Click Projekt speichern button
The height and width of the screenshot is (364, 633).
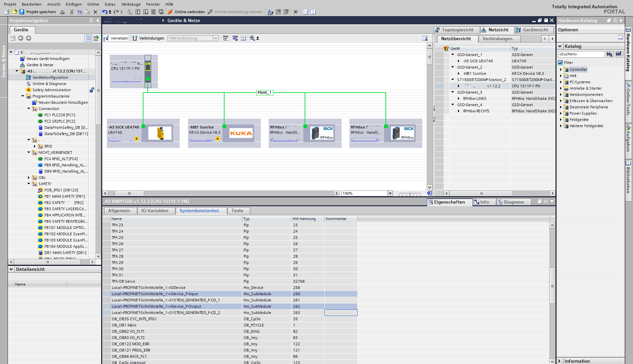point(38,12)
